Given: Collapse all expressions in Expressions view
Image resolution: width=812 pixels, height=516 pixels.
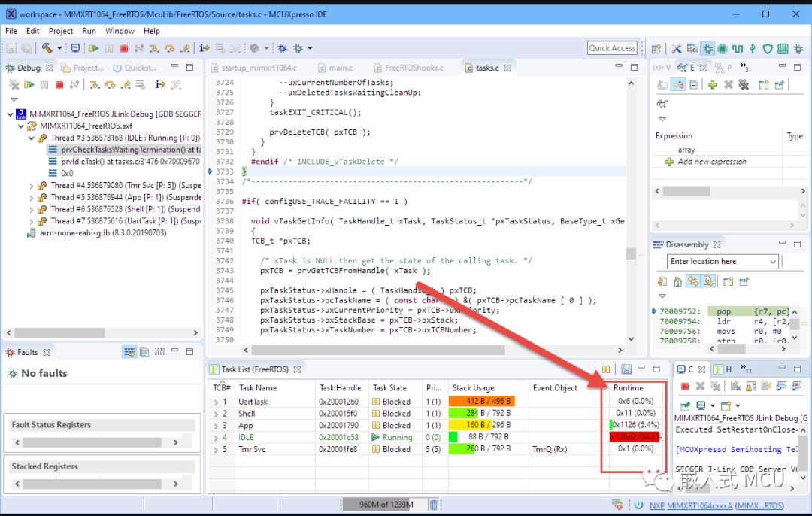Looking at the screenshot, I should point(693,84).
